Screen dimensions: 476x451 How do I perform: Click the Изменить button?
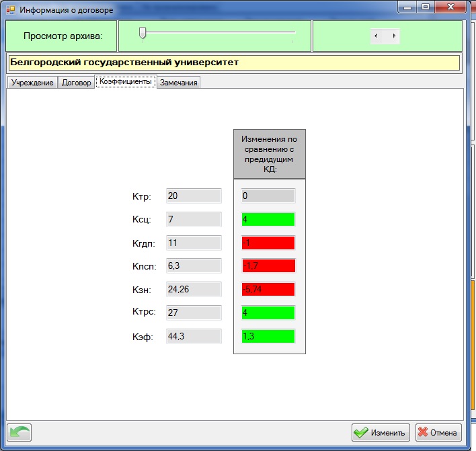(x=381, y=432)
